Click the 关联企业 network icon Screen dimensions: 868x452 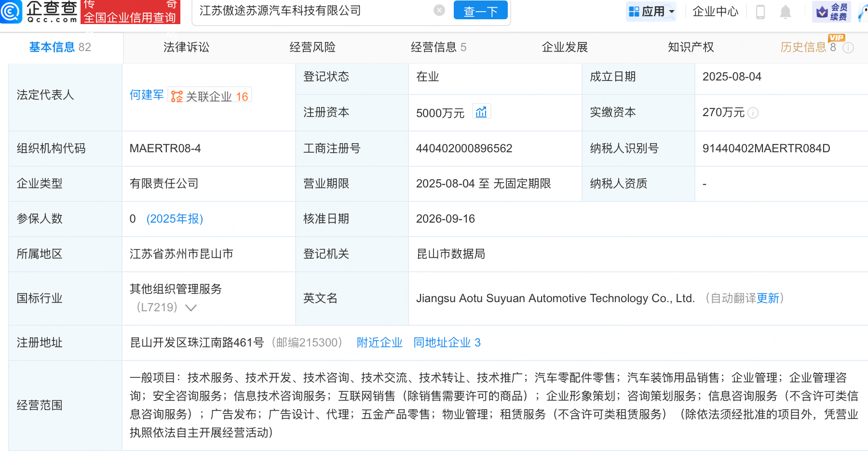pyautogui.click(x=177, y=96)
